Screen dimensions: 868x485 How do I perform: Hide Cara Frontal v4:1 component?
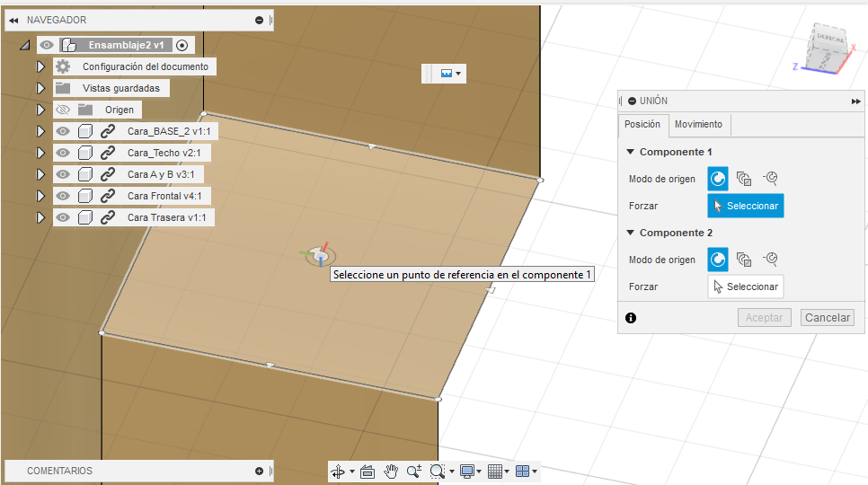(x=63, y=196)
